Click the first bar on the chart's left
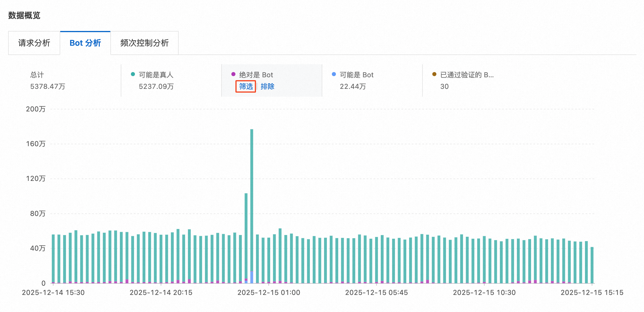 point(53,259)
